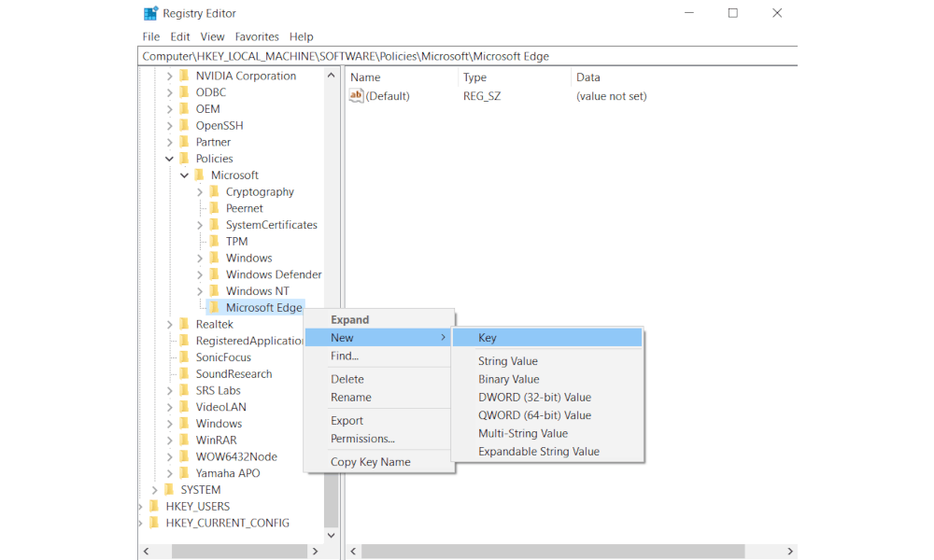Collapse the Policies key
Image resolution: width=934 pixels, height=560 pixels.
point(170,159)
